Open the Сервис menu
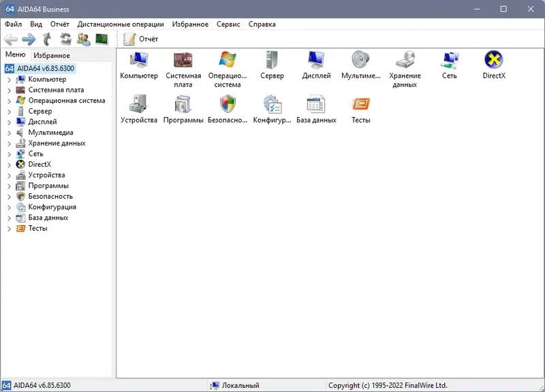545x392 pixels. point(228,24)
